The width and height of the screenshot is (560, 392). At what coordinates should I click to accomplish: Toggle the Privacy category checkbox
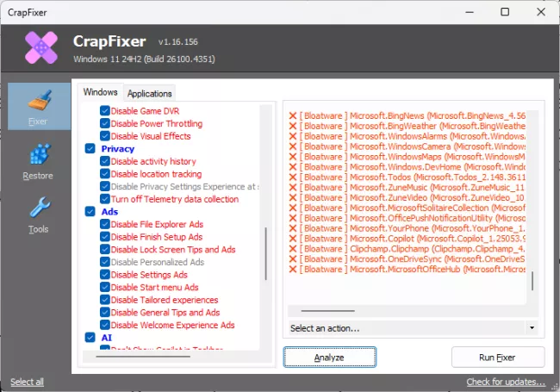coord(90,148)
